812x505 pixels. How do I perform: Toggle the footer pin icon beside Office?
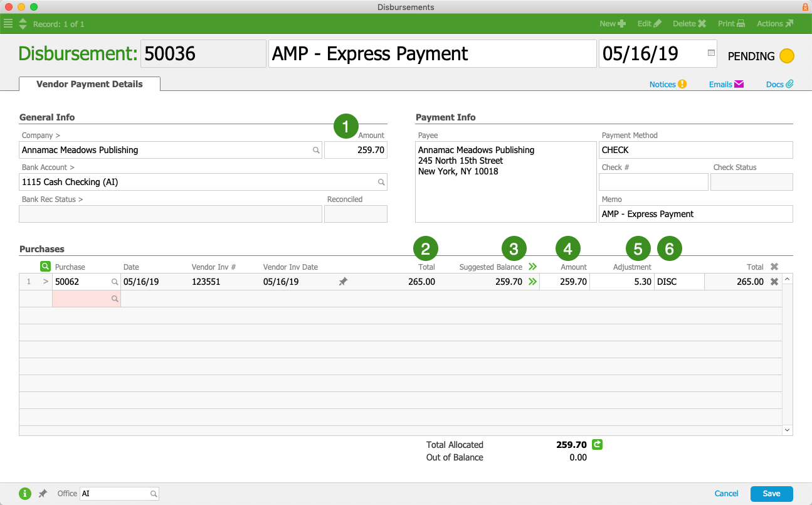pos(43,494)
